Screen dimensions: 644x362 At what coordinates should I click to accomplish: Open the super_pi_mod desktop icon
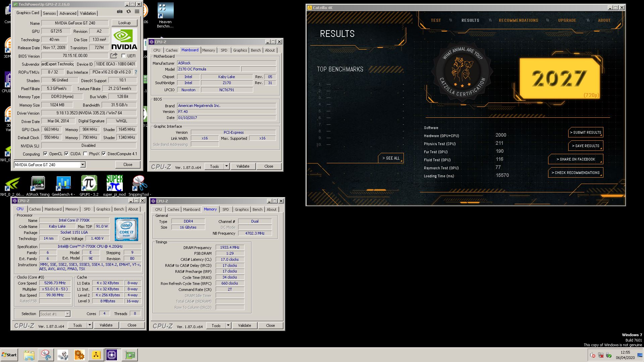(114, 186)
